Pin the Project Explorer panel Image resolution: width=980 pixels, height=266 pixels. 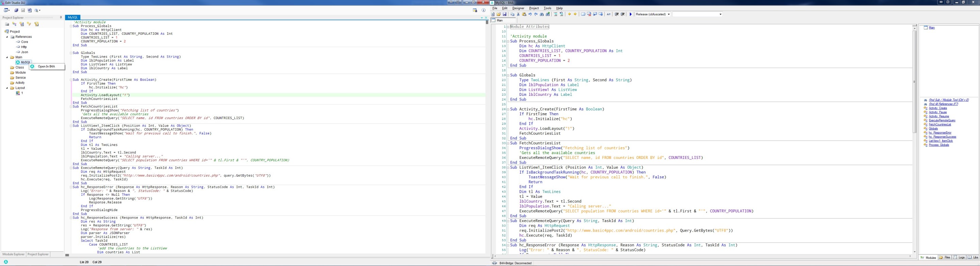tap(61, 17)
